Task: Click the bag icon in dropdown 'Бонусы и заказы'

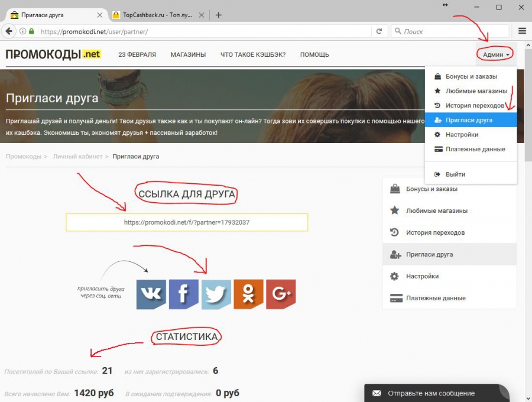Action: 437,76
